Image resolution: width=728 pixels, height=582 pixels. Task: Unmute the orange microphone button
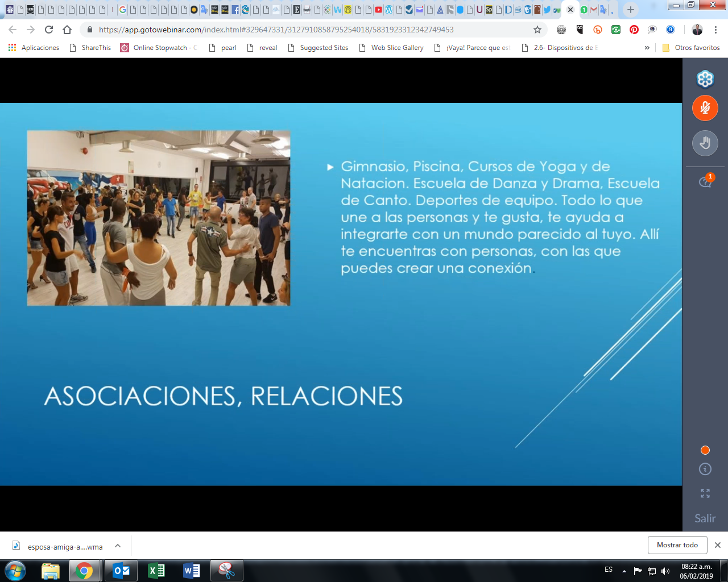pyautogui.click(x=705, y=108)
